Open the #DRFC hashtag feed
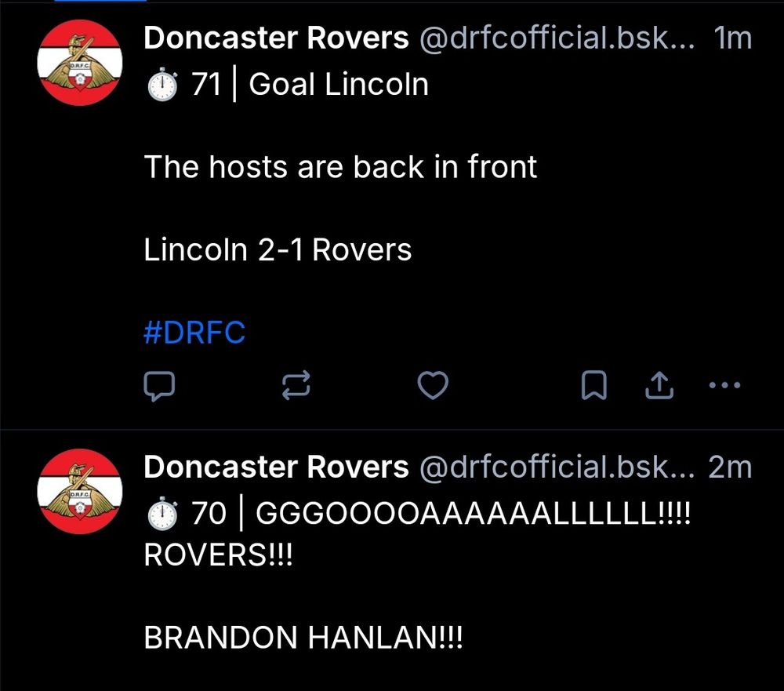Image resolution: width=784 pixels, height=691 pixels. coord(194,332)
